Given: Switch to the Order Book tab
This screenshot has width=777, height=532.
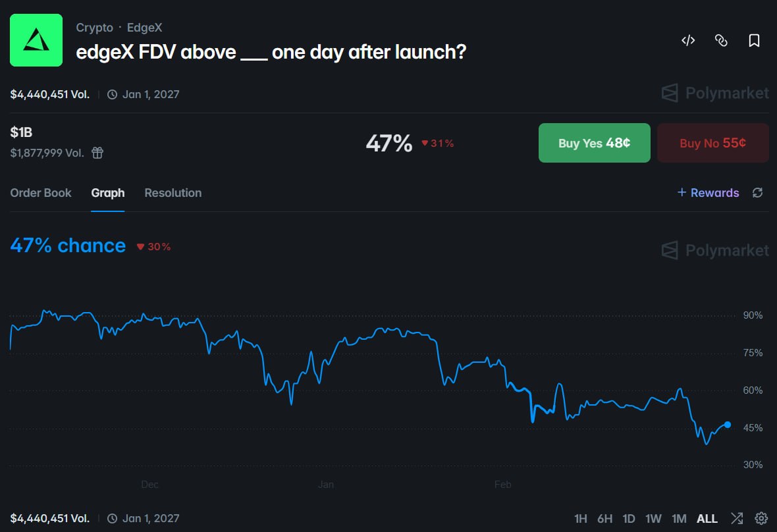Looking at the screenshot, I should coord(41,193).
